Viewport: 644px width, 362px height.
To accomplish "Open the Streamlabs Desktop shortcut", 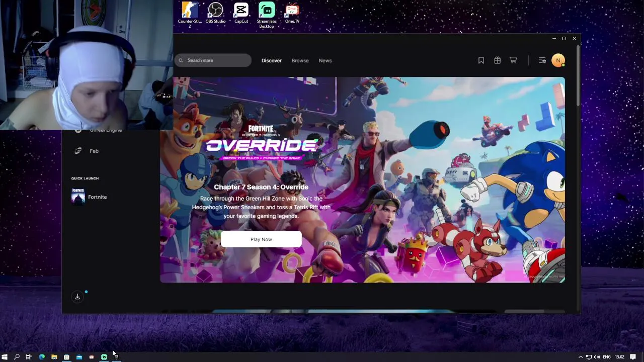I will coord(267,15).
